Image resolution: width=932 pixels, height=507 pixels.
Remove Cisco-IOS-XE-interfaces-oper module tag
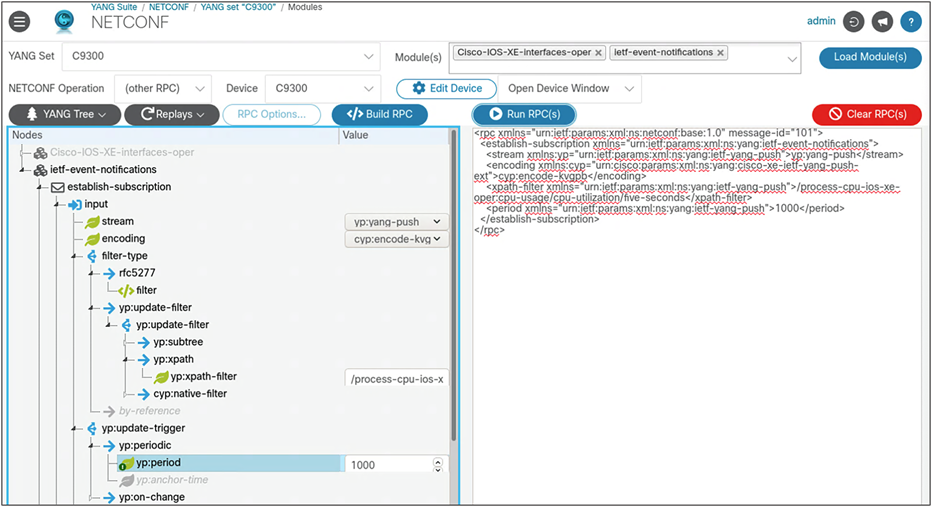point(599,53)
